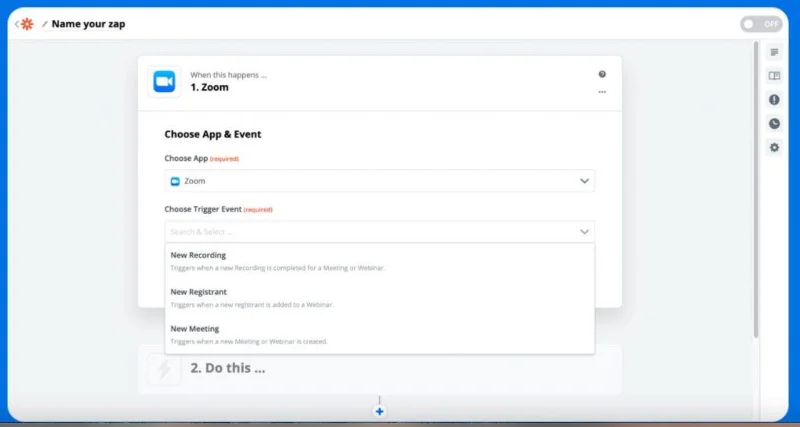The height and width of the screenshot is (427, 800).
Task: Select the New Recording trigger option
Action: [x=380, y=261]
